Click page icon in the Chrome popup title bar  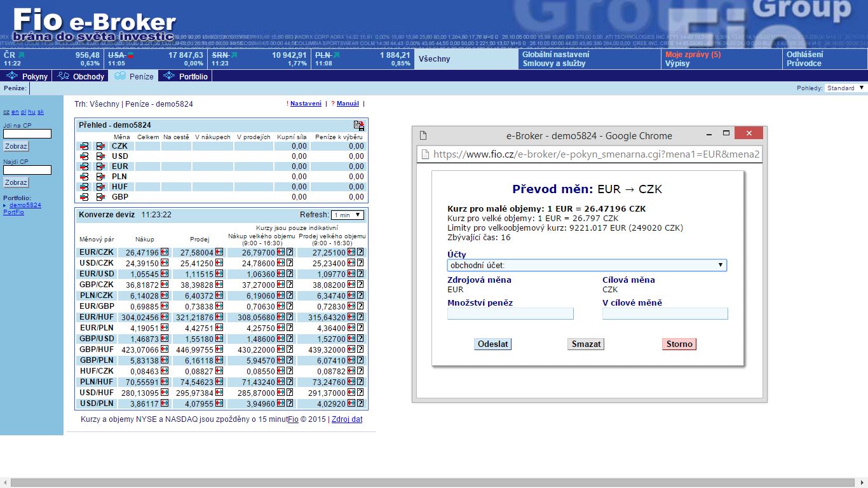point(424,135)
